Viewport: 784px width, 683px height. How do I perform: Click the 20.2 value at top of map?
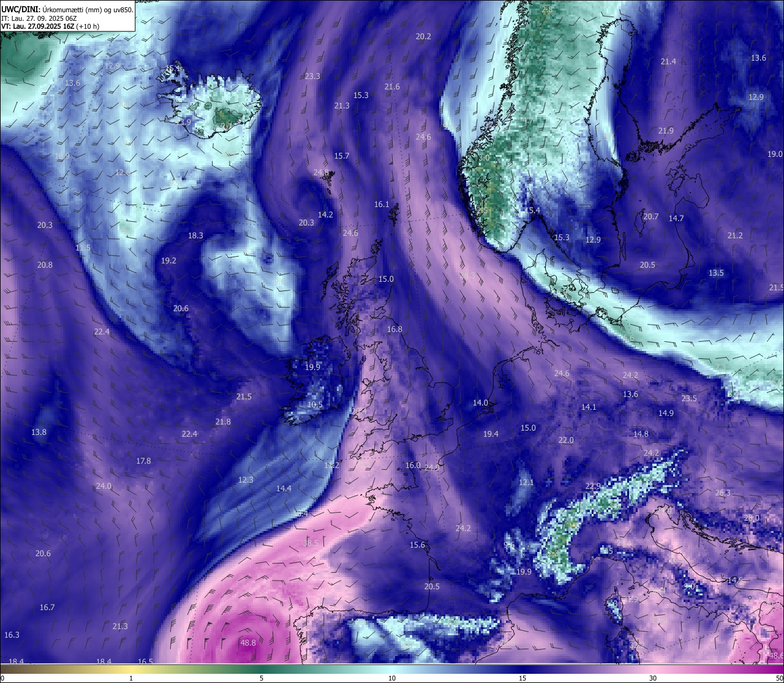click(x=423, y=36)
